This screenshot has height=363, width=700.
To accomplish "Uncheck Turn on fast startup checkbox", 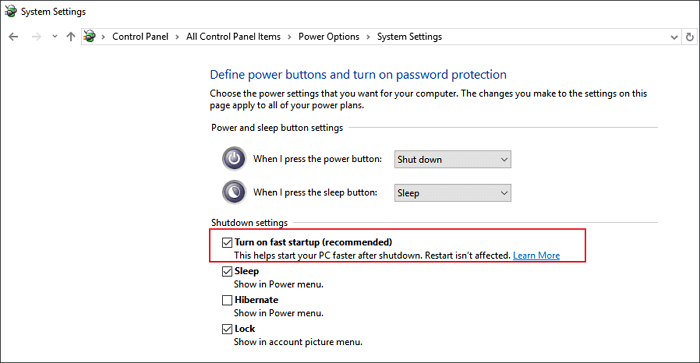I will click(x=227, y=242).
